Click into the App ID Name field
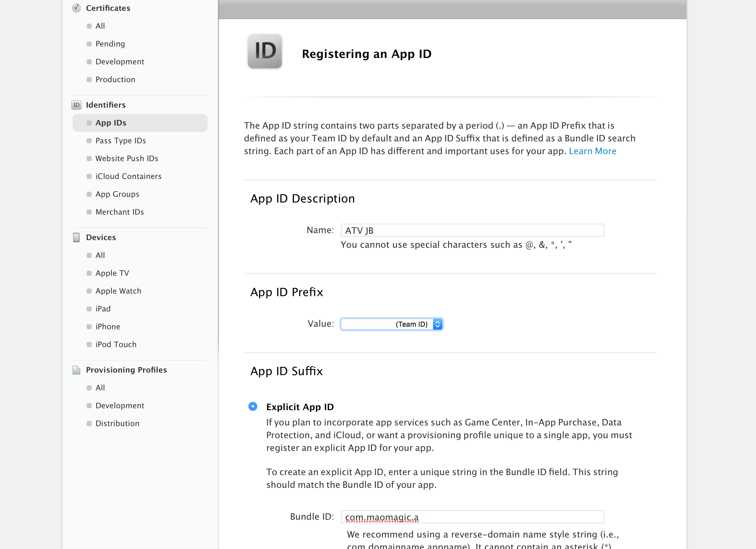Screen dimensions: 756x549 (472, 230)
